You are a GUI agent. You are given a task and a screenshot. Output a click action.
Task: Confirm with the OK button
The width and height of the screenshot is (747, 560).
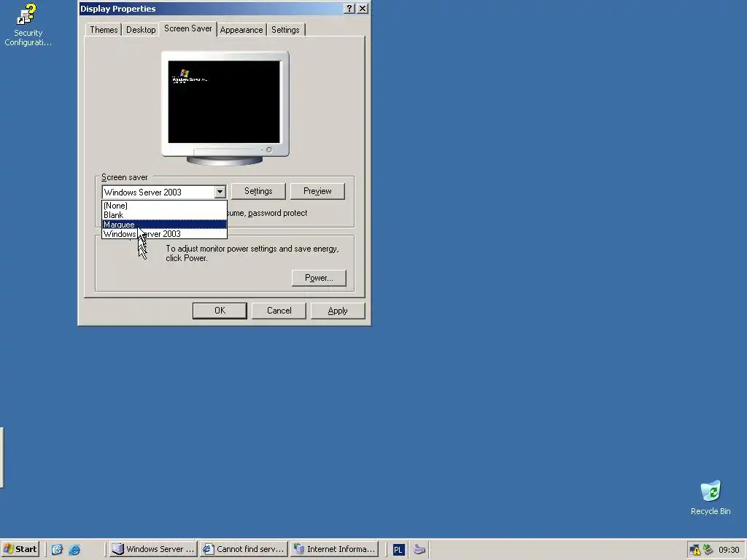click(220, 311)
